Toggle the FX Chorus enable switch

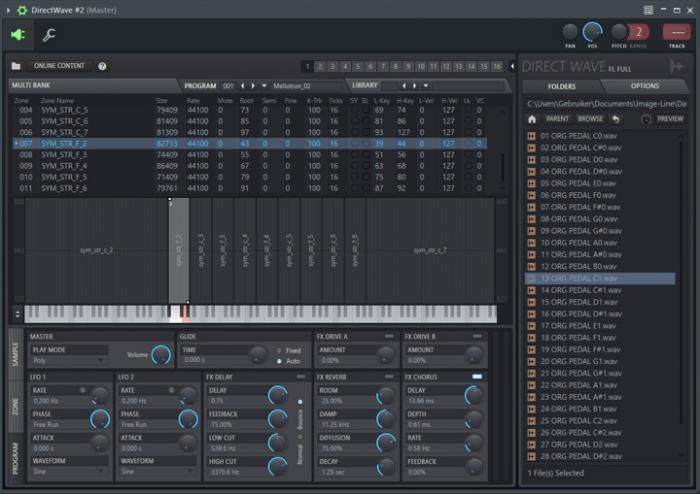(477, 376)
